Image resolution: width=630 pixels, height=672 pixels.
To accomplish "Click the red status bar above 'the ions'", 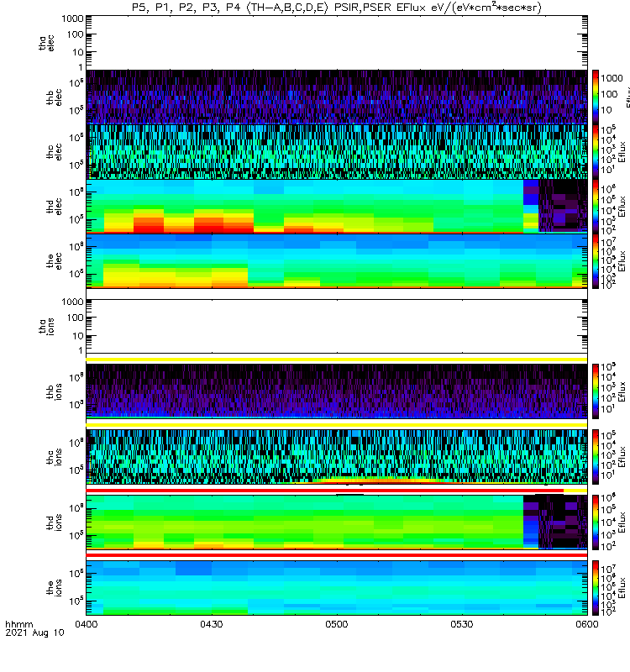I will (337, 555).
